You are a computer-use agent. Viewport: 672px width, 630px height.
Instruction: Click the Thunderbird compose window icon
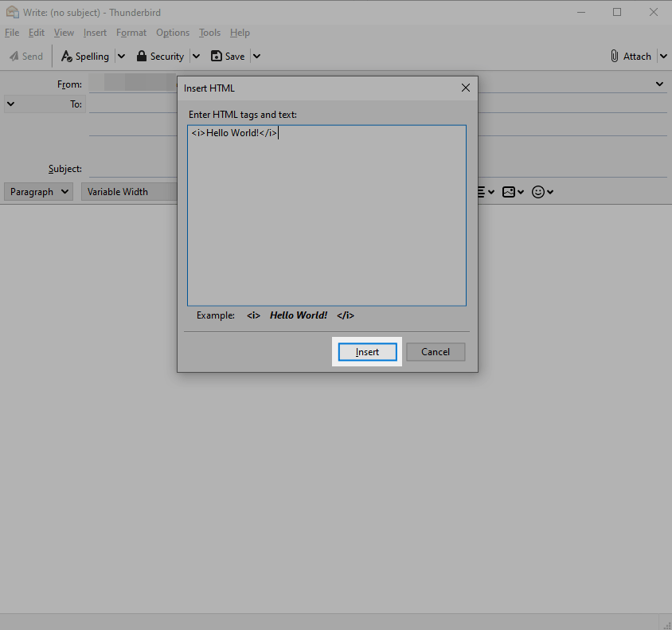[x=13, y=12]
